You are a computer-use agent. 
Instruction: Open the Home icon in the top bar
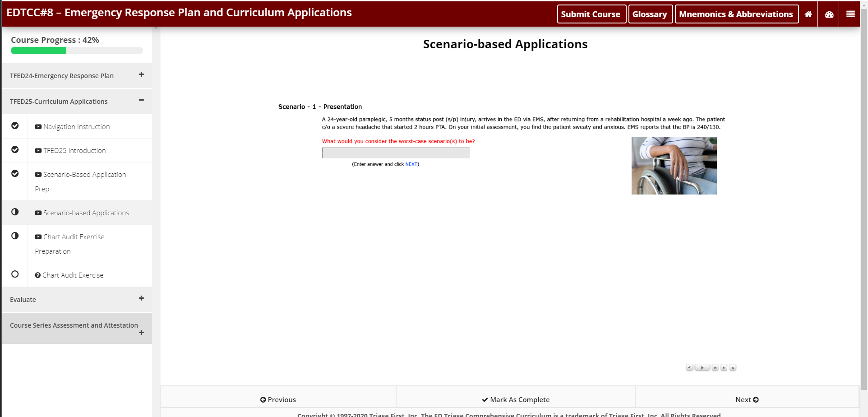pyautogui.click(x=808, y=14)
